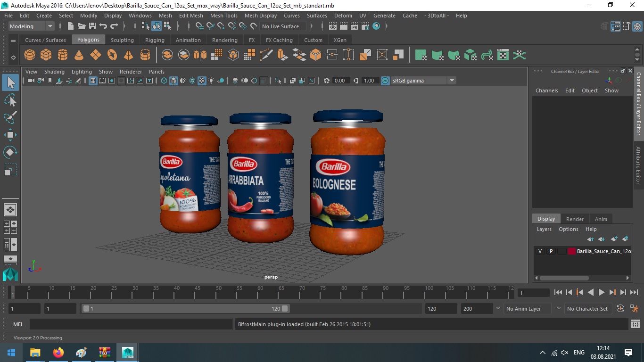This screenshot has height=362, width=644.
Task: Activate the Rotate tool
Action: pos(10,152)
